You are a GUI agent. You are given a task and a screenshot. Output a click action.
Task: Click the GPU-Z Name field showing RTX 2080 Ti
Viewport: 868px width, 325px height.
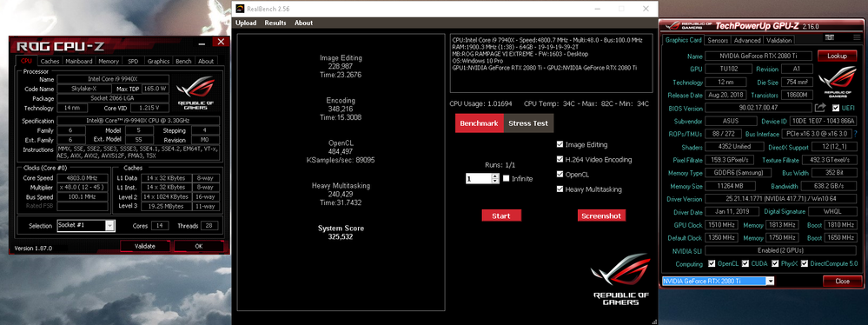click(759, 56)
